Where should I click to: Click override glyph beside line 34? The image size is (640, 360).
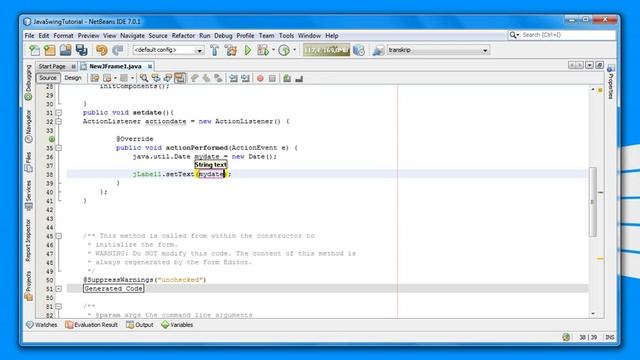[x=52, y=139]
